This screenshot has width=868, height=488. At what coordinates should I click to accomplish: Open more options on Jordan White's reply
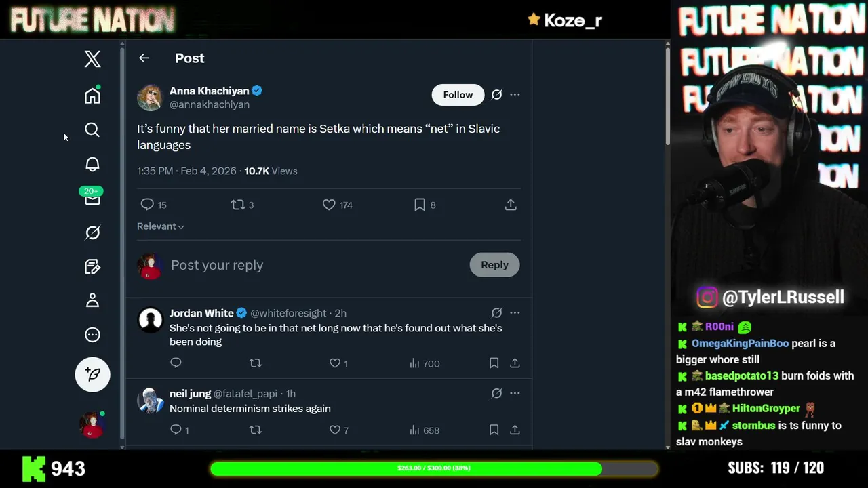pos(515,313)
